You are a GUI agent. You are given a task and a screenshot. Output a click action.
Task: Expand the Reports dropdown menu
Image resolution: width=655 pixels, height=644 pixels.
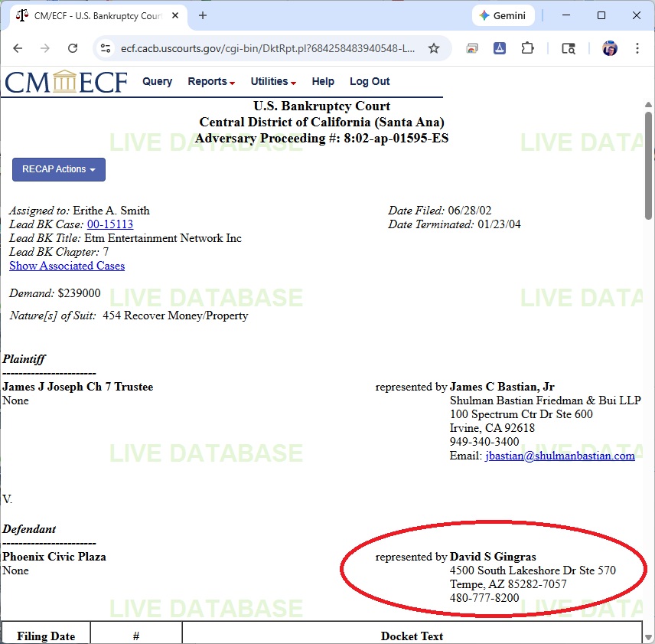[x=210, y=82]
